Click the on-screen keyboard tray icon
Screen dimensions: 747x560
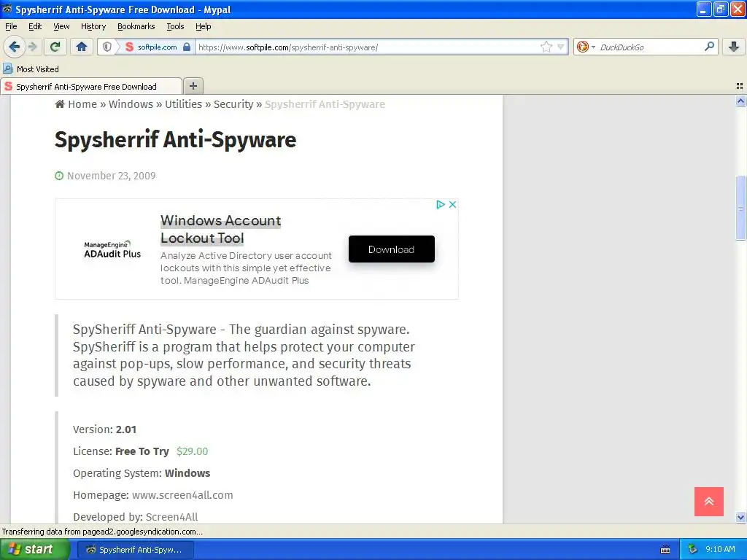[665, 550]
